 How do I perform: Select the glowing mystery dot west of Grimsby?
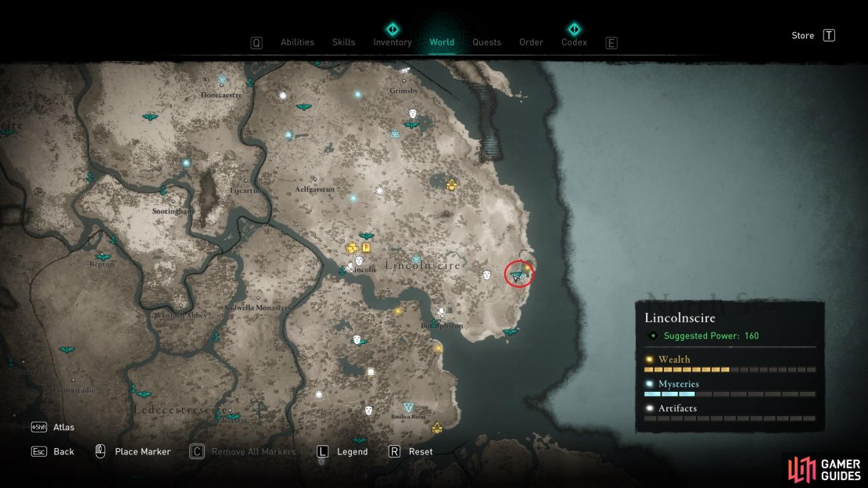pyautogui.click(x=357, y=95)
